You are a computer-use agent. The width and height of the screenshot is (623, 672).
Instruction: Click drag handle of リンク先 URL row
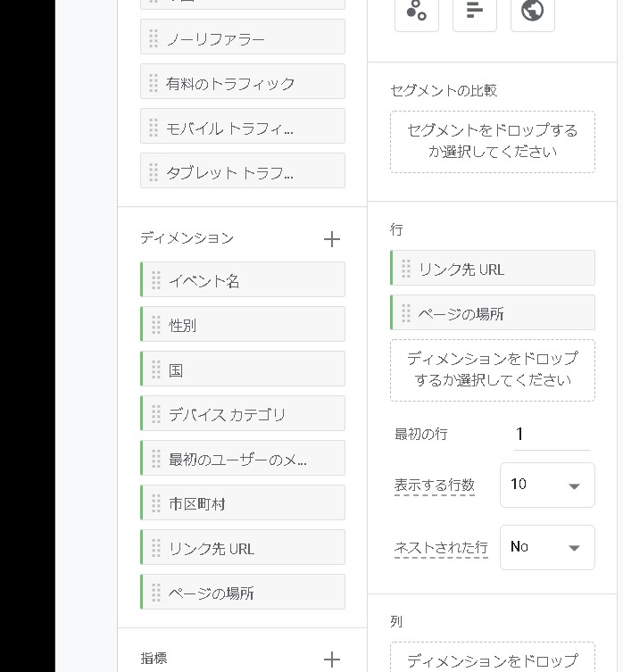(406, 269)
